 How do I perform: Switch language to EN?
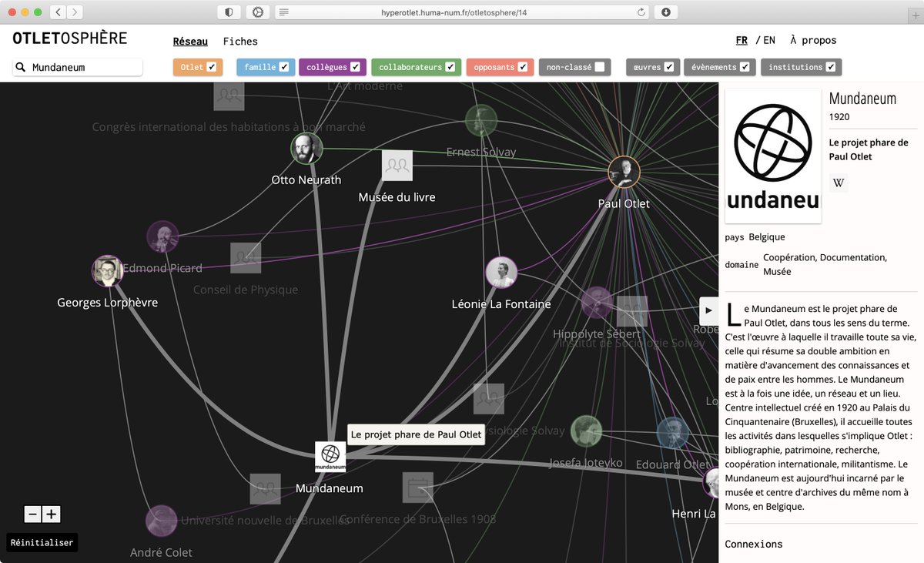click(x=769, y=41)
